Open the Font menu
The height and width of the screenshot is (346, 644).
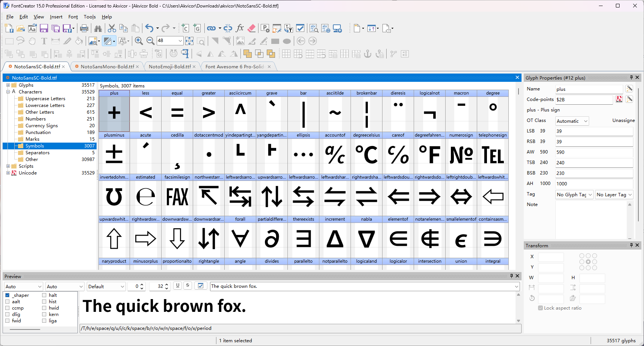73,17
